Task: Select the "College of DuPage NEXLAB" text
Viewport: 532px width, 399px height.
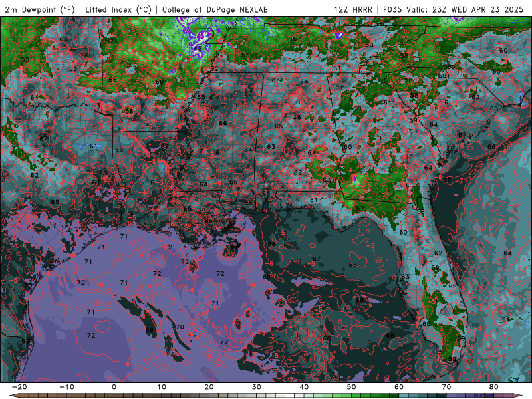Action: tap(215, 9)
